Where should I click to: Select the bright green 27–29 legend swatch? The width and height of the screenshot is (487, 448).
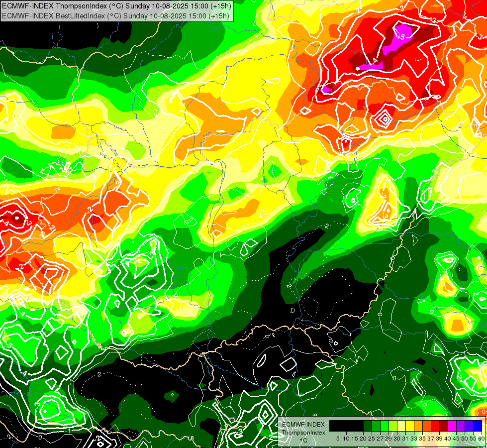click(385, 426)
